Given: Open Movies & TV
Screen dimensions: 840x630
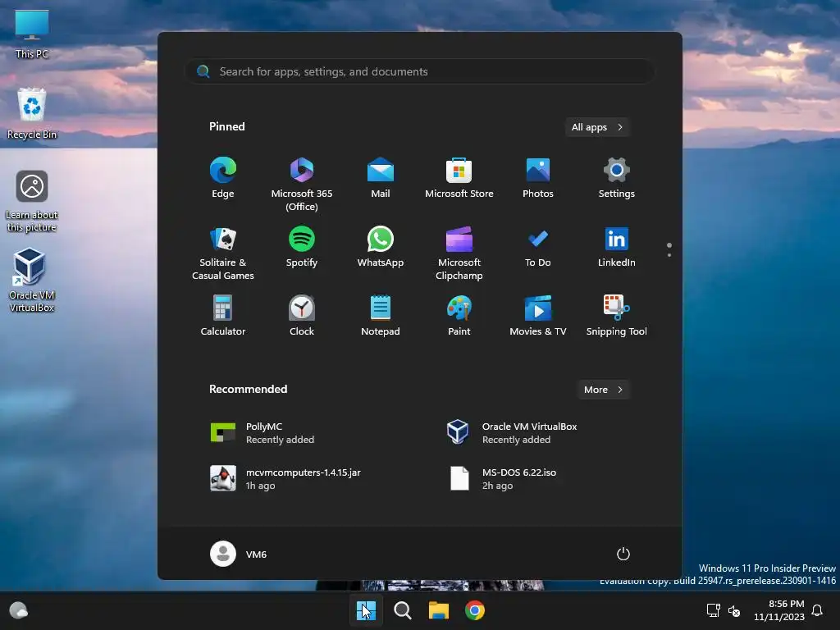Looking at the screenshot, I should click(x=538, y=316).
